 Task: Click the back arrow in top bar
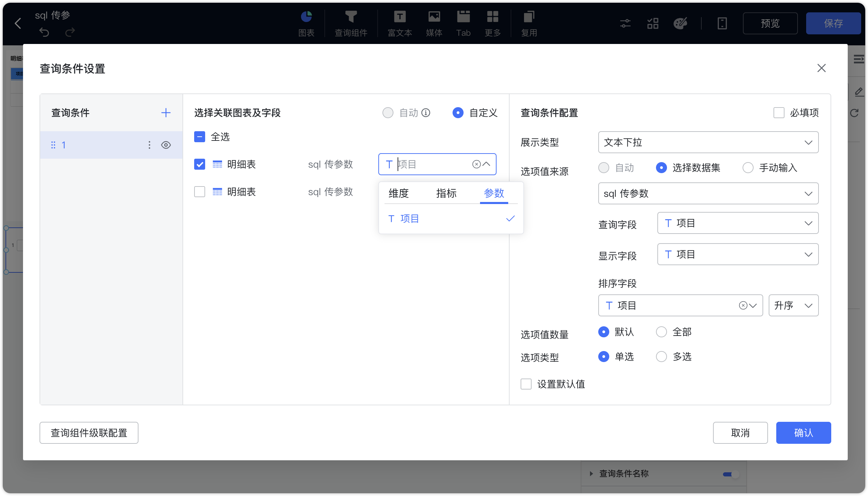pos(18,23)
